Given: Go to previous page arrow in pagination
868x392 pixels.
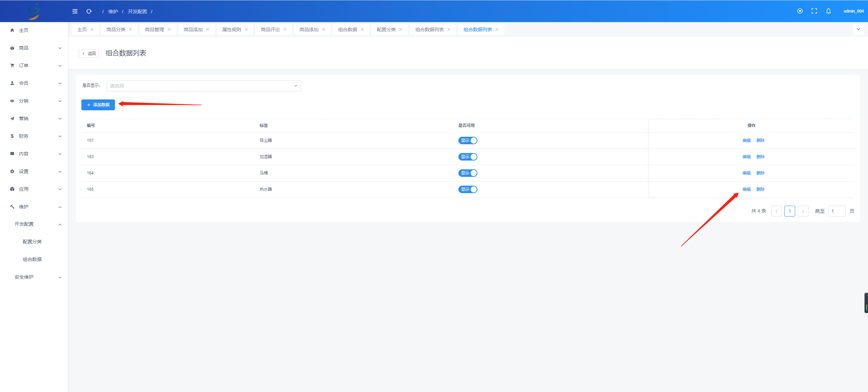Looking at the screenshot, I should pyautogui.click(x=776, y=211).
